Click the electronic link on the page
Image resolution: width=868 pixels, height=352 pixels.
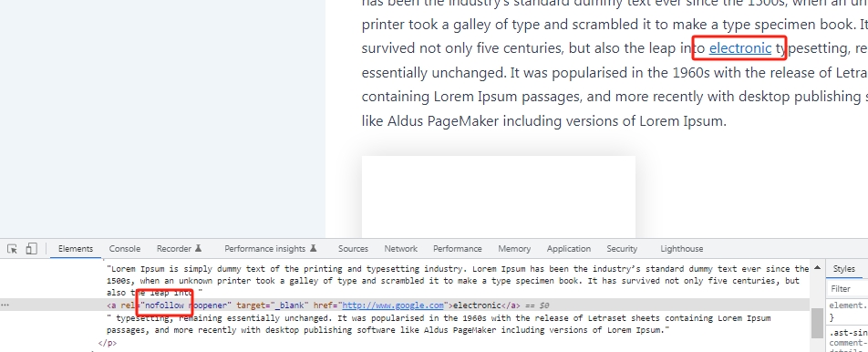tap(740, 48)
